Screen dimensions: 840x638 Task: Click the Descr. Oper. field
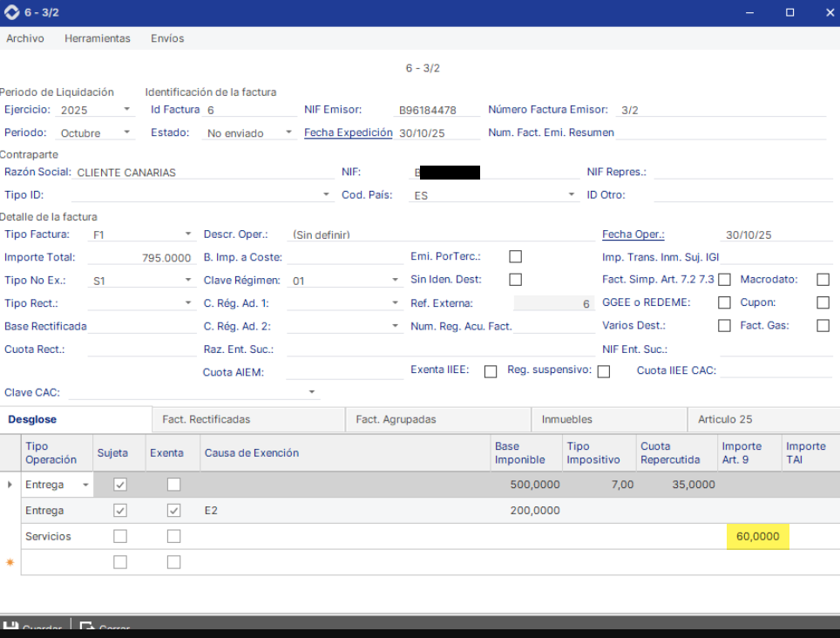coord(442,234)
